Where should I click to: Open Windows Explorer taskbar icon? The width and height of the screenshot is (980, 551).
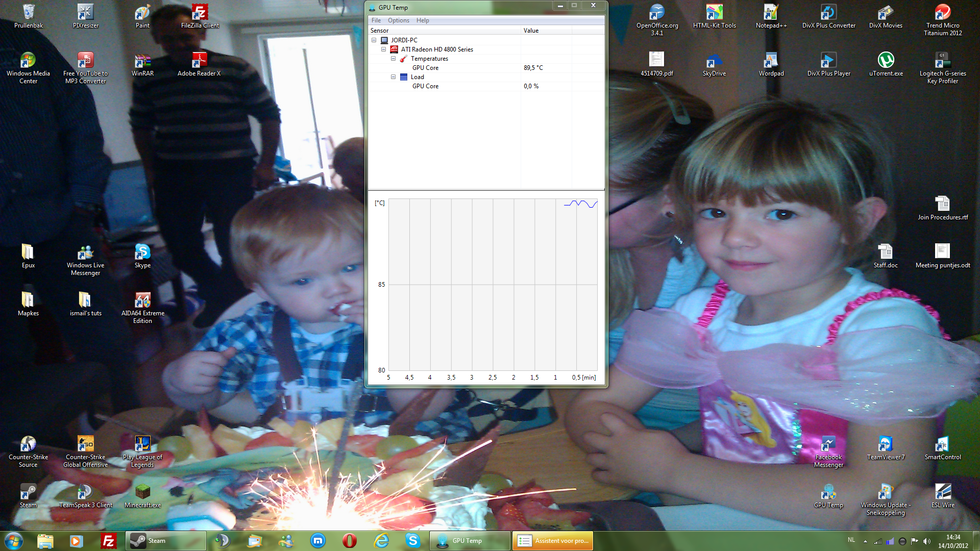pyautogui.click(x=45, y=541)
